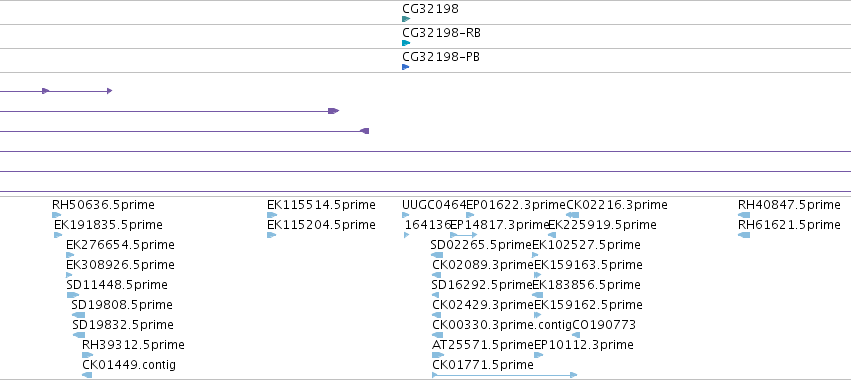
Task: Select CK00330.3prime.contig label
Action: [x=502, y=325]
